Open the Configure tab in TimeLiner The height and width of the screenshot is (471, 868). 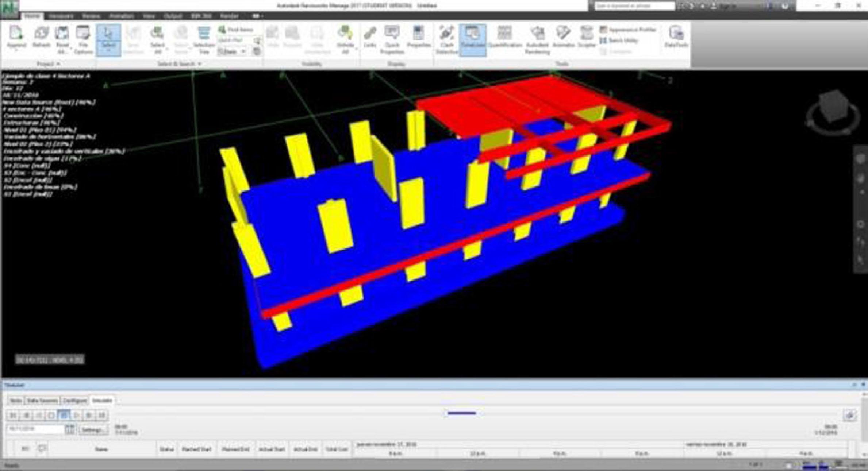pyautogui.click(x=74, y=401)
